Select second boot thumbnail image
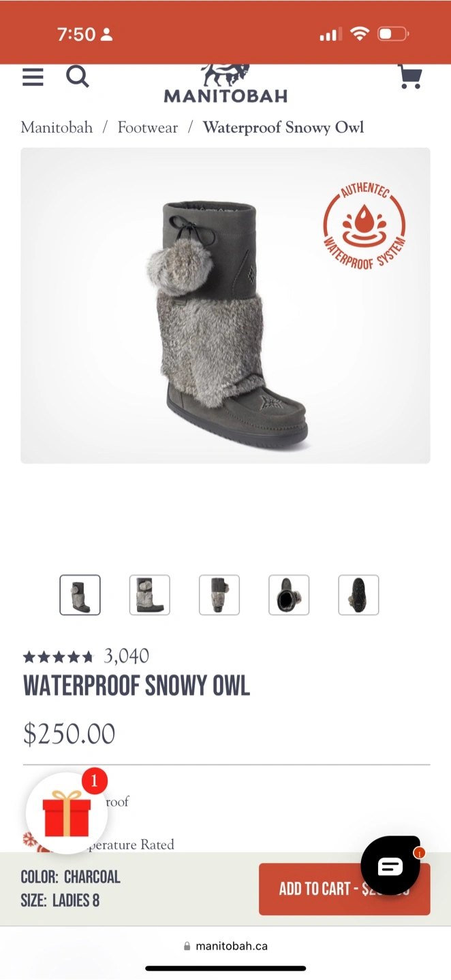 [150, 595]
